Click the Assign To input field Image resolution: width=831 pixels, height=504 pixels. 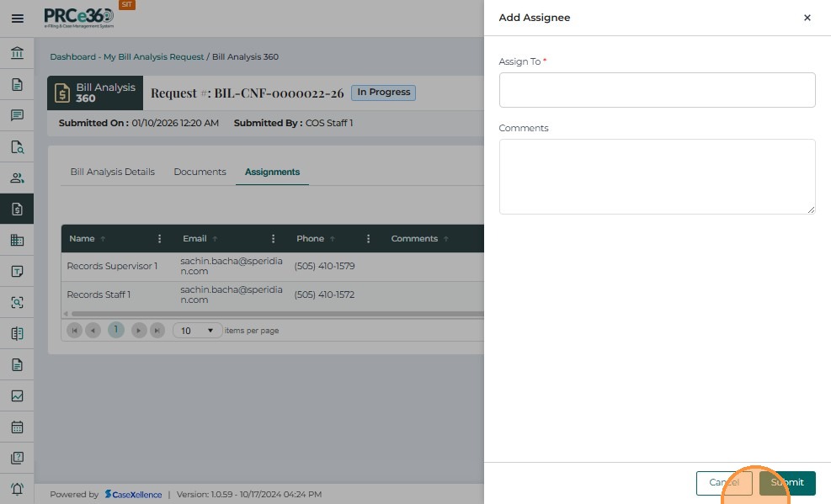pos(658,90)
